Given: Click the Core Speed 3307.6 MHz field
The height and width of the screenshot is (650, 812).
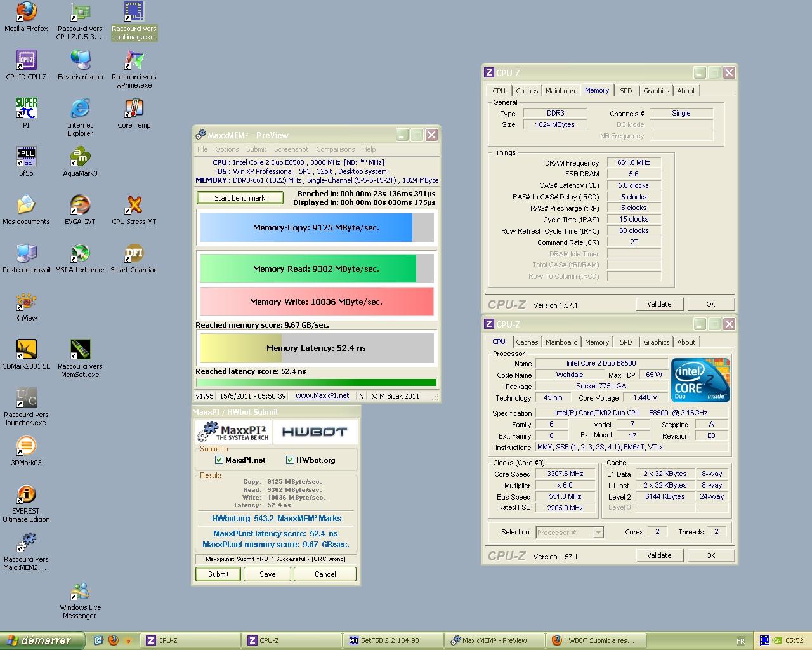Looking at the screenshot, I should tap(565, 474).
